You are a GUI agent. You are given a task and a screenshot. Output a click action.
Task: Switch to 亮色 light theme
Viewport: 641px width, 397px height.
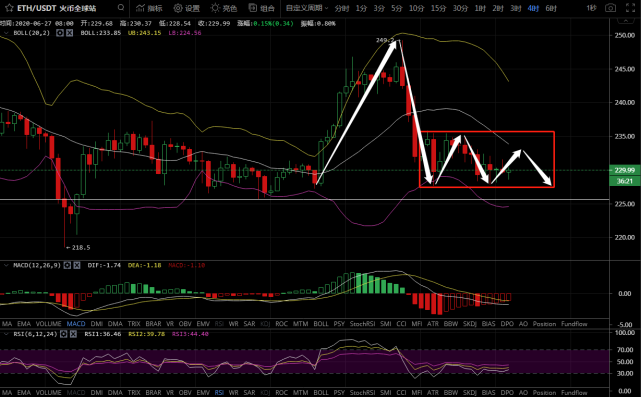pyautogui.click(x=224, y=8)
